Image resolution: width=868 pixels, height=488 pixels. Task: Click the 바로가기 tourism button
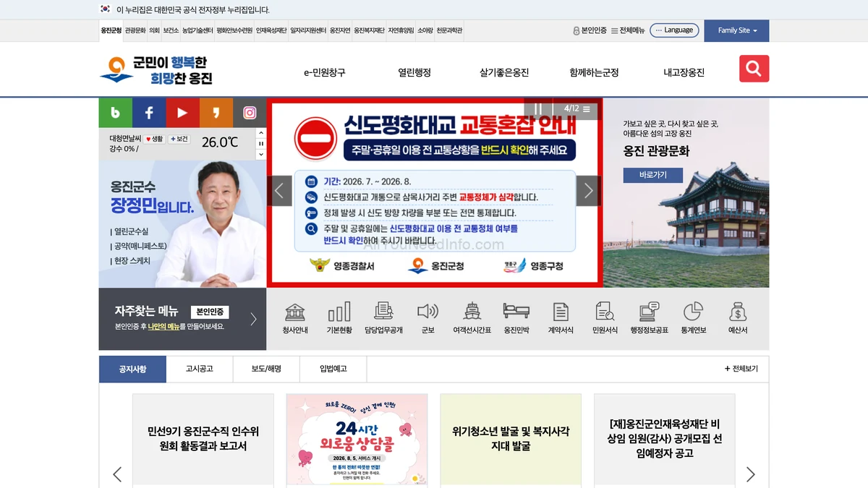(x=653, y=175)
